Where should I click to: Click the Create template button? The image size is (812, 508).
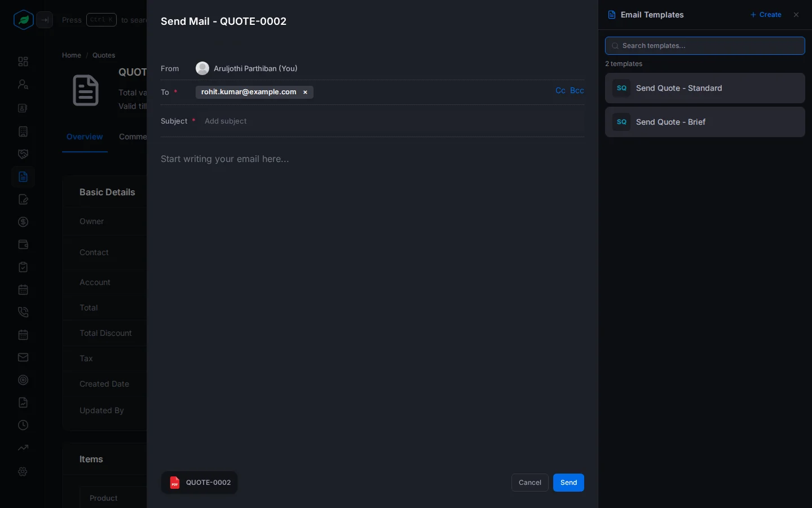pyautogui.click(x=766, y=15)
